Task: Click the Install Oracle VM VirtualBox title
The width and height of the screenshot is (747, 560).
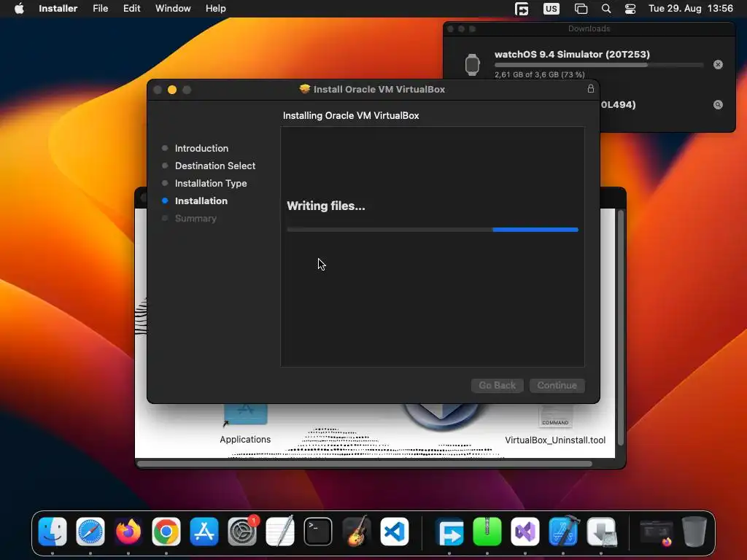Action: 379,90
